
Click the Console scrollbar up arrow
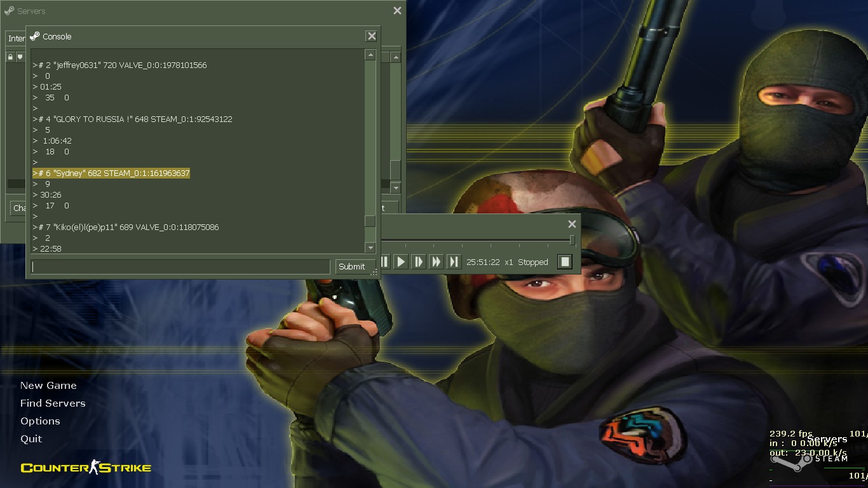[x=370, y=55]
